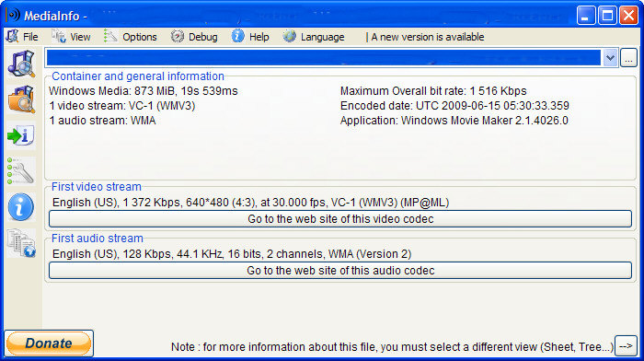This screenshot has width=644, height=361.
Task: Expand the file path dropdown arrow
Action: point(610,58)
